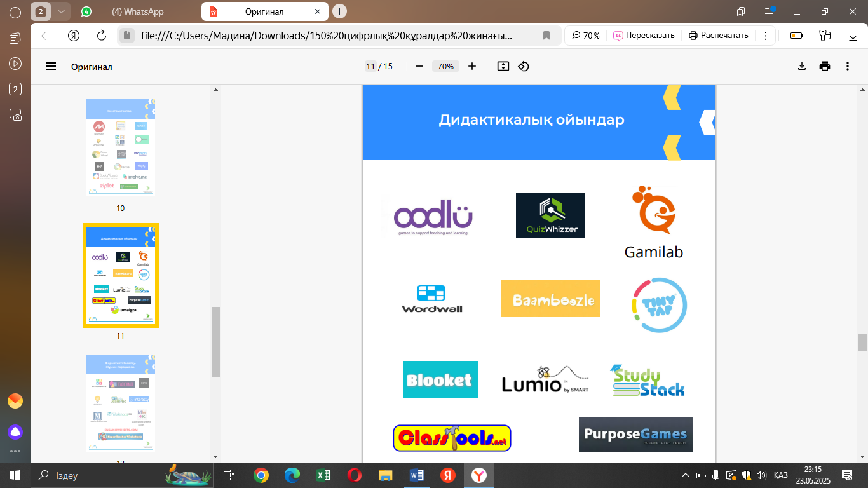Open Task View on the taskbar
Screen dimensions: 868x488
coord(229,475)
